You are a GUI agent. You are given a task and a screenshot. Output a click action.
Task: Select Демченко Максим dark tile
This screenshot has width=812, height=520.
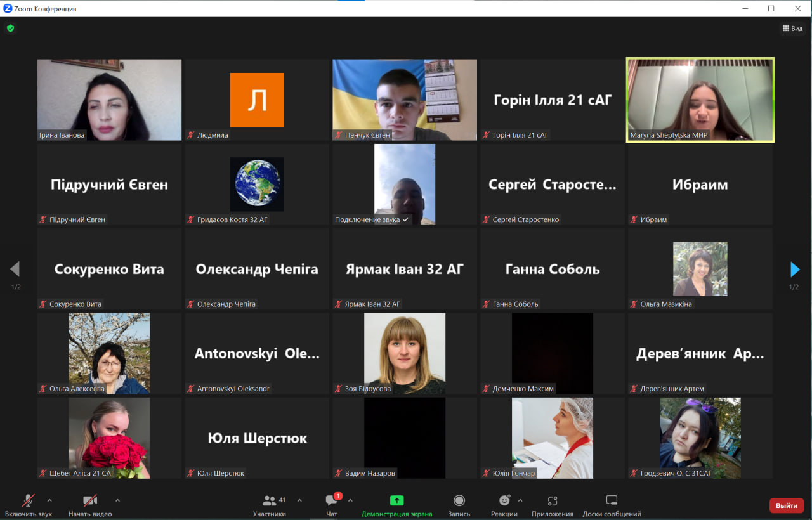(x=553, y=353)
